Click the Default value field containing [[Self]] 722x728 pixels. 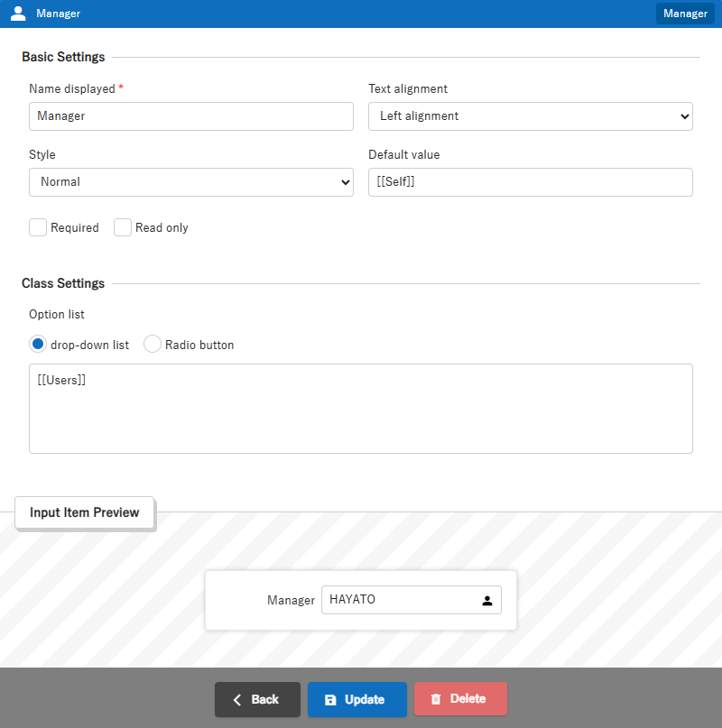tap(530, 182)
